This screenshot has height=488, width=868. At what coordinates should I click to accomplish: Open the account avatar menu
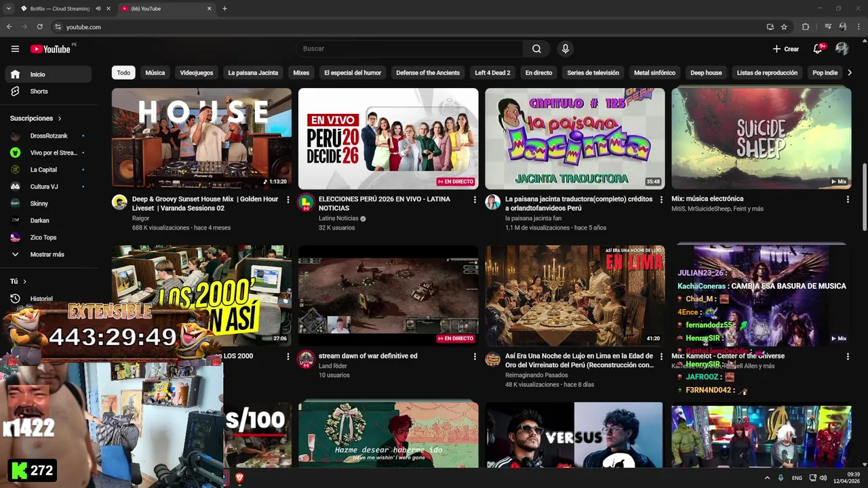pos(842,49)
